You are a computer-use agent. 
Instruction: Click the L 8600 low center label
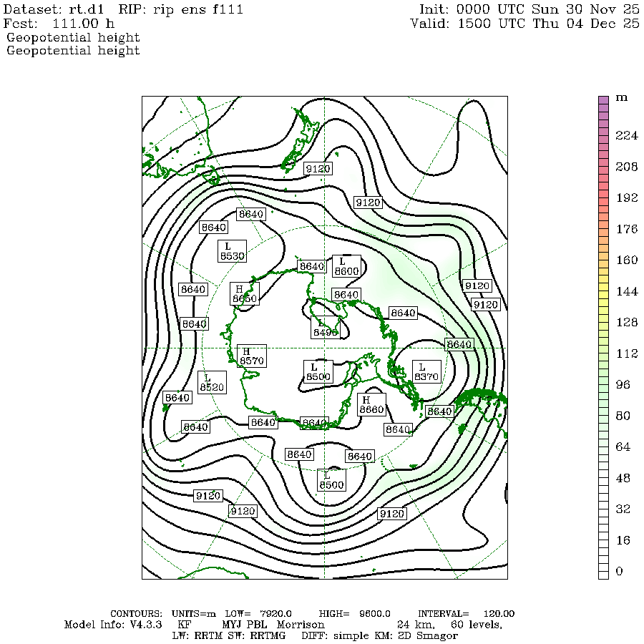pyautogui.click(x=346, y=266)
